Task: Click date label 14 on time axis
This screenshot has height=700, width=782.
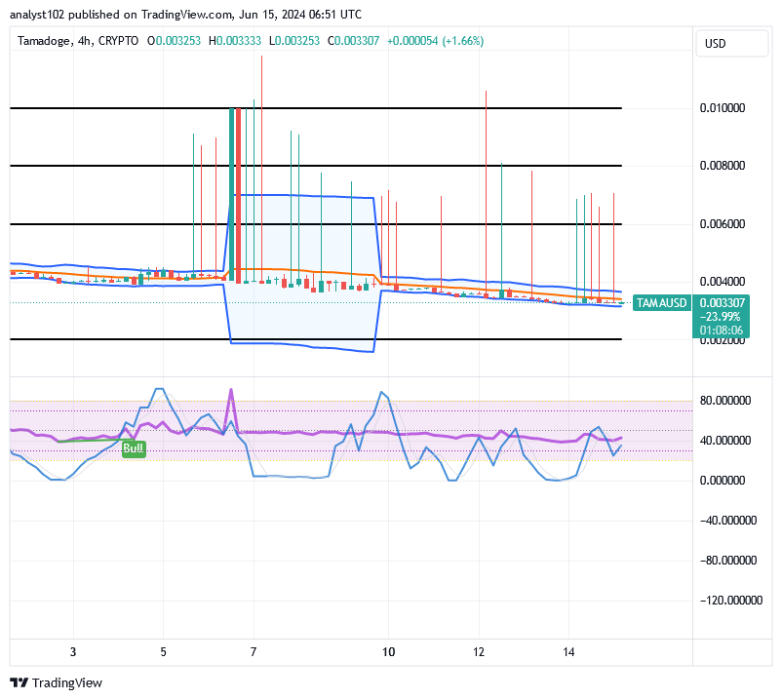Action: tap(568, 651)
